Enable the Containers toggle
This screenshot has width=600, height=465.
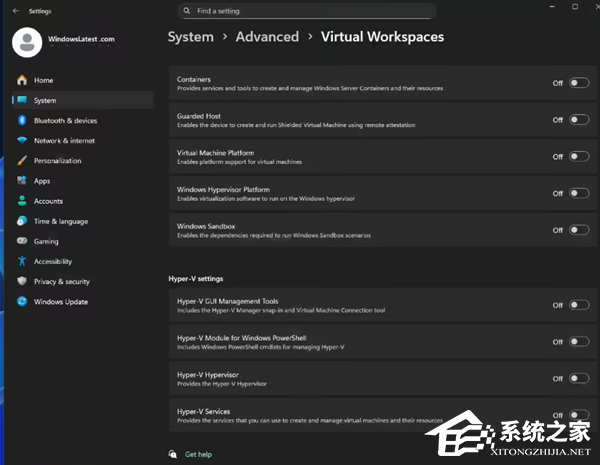(579, 83)
